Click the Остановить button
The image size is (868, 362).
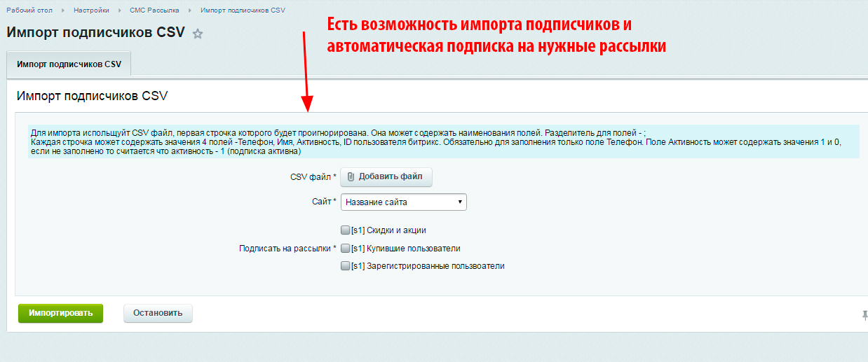(x=158, y=313)
